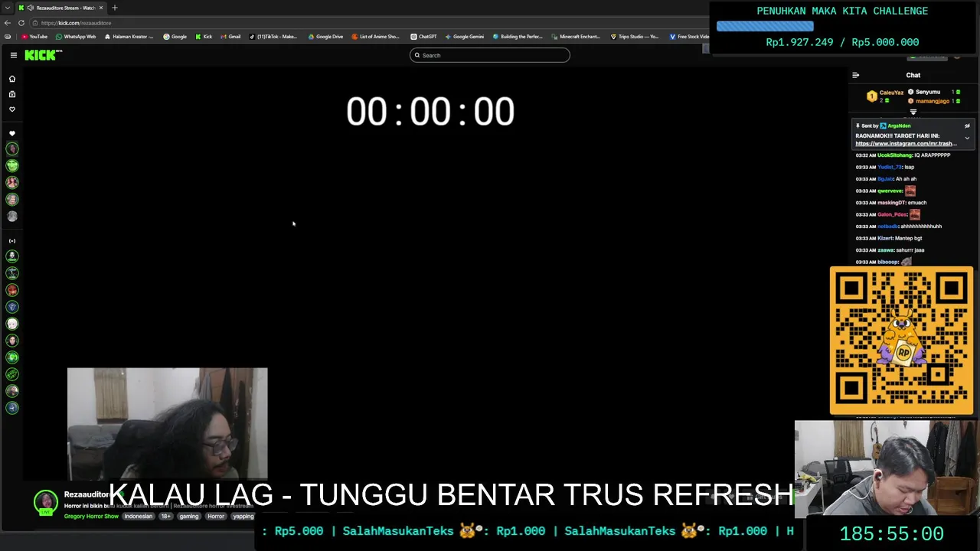
Task: Click Galon_Pdes username in chat
Action: pos(892,214)
